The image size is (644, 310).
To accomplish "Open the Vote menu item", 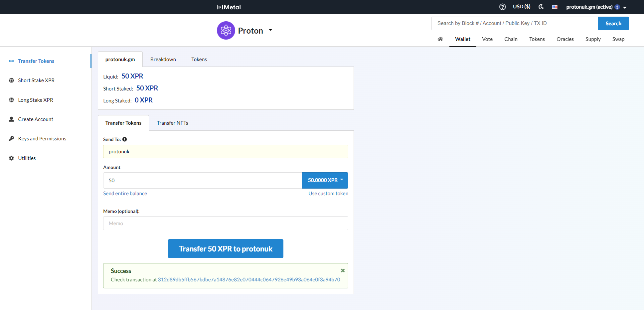I will click(x=487, y=39).
